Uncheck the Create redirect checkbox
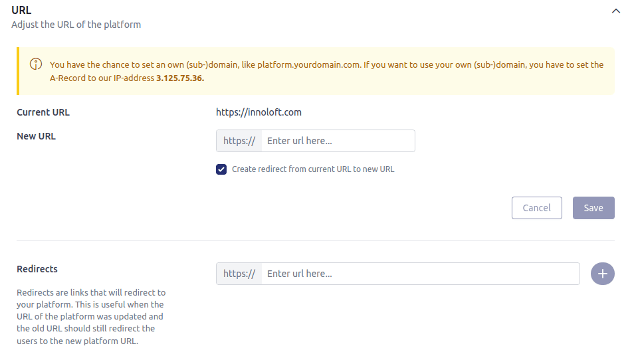 (x=221, y=169)
